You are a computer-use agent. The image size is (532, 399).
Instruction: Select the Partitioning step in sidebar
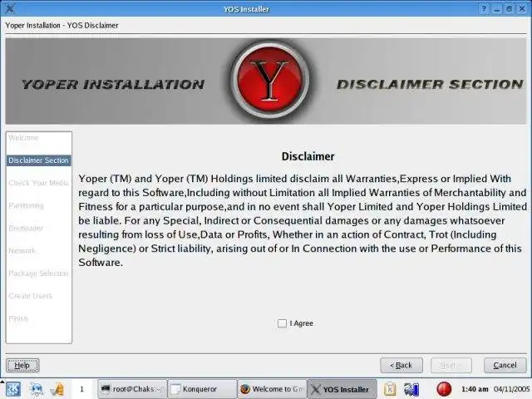coord(26,205)
